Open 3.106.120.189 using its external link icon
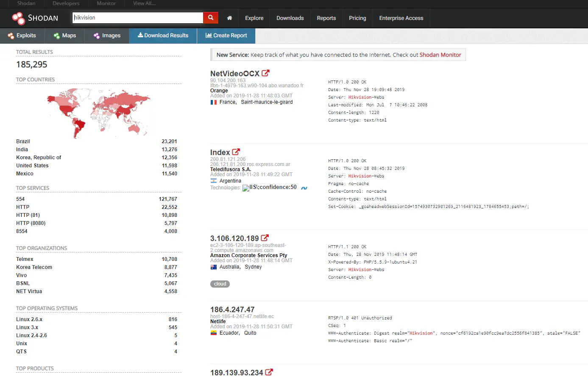 pos(265,237)
